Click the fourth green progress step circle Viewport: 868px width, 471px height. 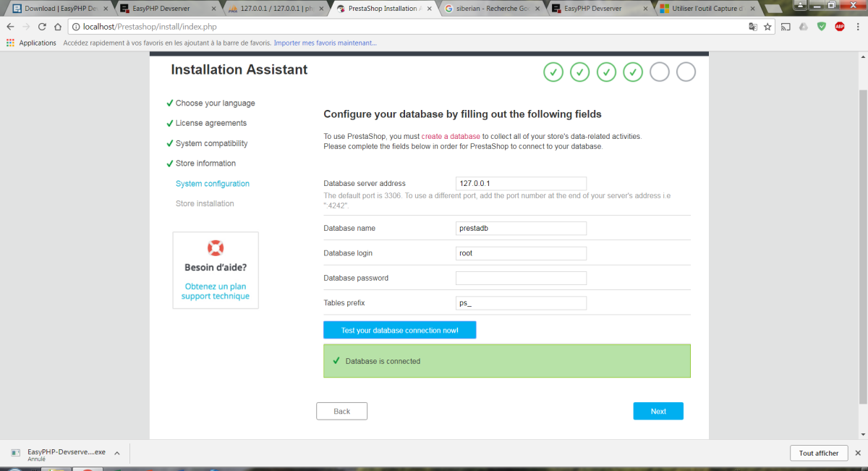point(633,72)
